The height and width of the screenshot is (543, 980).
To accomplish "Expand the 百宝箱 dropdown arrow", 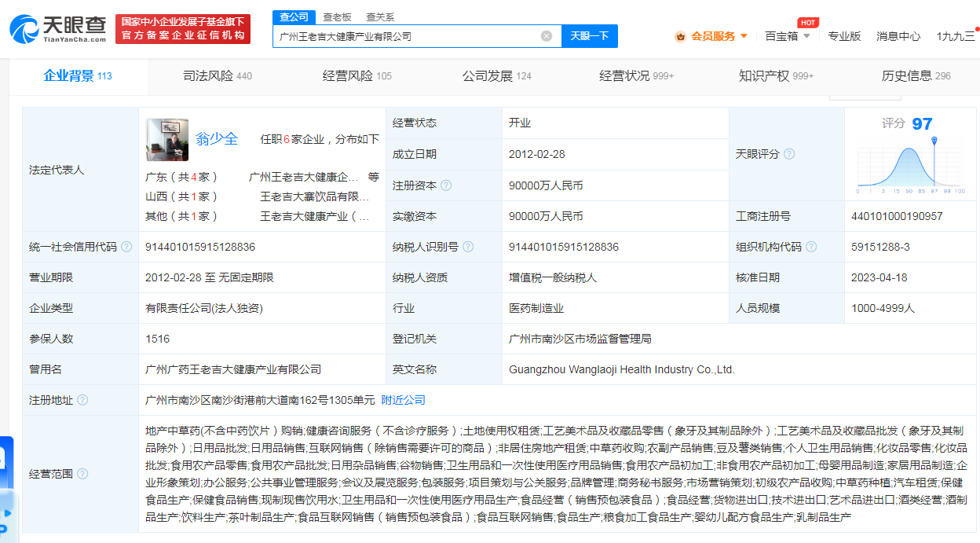I will click(x=806, y=36).
